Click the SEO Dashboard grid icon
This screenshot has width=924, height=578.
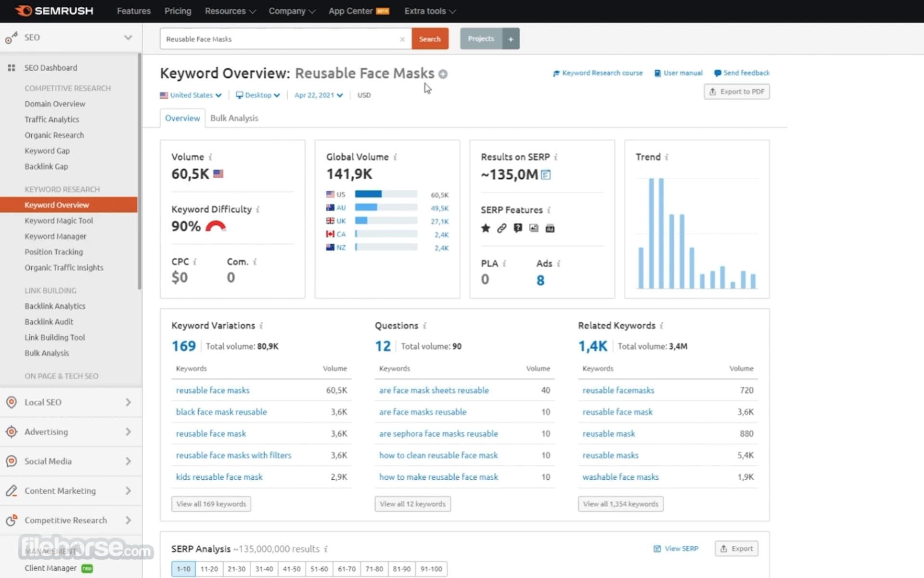click(12, 68)
